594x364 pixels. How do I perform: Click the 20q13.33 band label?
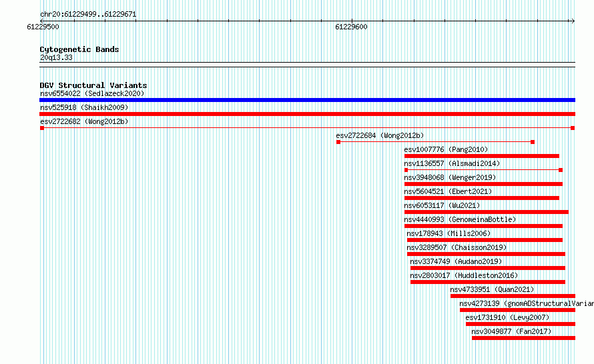point(56,57)
